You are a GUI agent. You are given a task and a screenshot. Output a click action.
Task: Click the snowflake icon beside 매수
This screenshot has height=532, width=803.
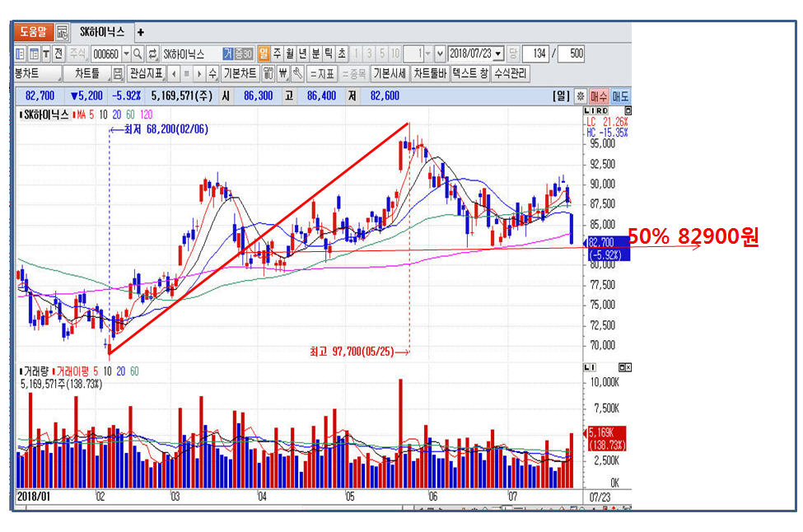click(580, 96)
